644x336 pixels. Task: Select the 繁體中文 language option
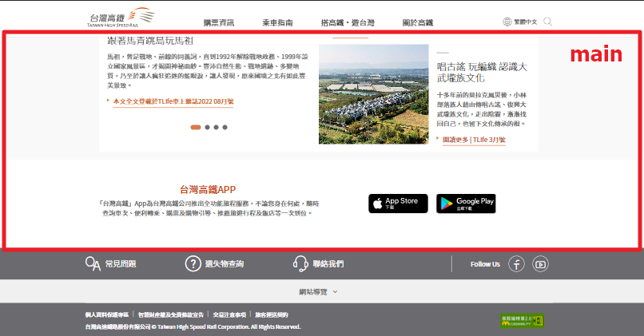pyautogui.click(x=526, y=22)
